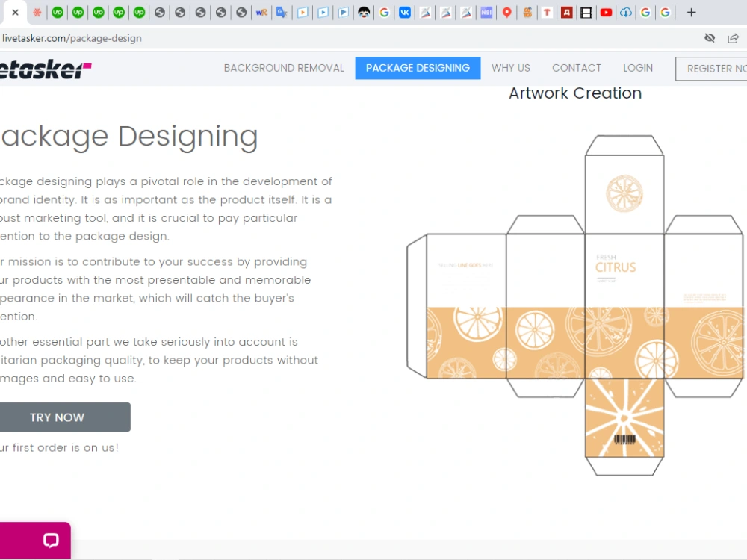Open the Google Translate tab
This screenshot has width=747, height=560.
[282, 13]
